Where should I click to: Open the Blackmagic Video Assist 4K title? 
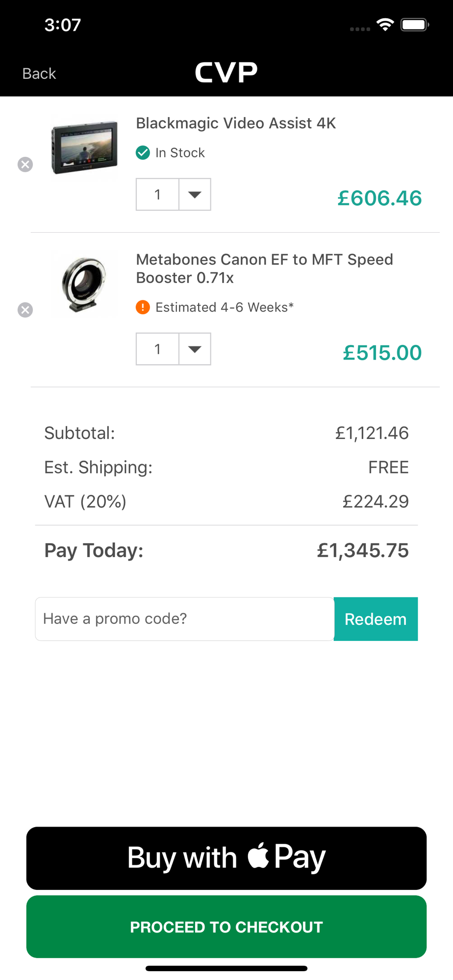pyautogui.click(x=236, y=123)
